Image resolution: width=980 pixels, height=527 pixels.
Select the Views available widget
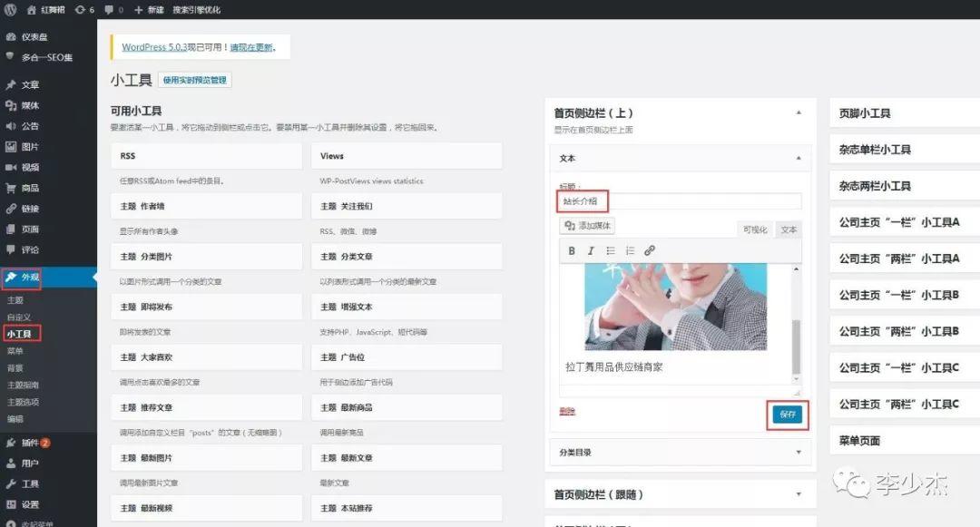[x=407, y=156]
